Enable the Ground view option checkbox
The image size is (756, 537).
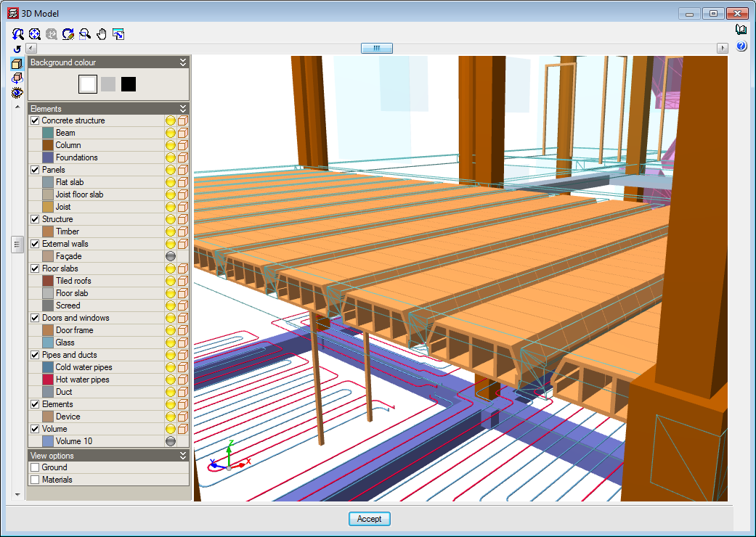click(x=35, y=467)
